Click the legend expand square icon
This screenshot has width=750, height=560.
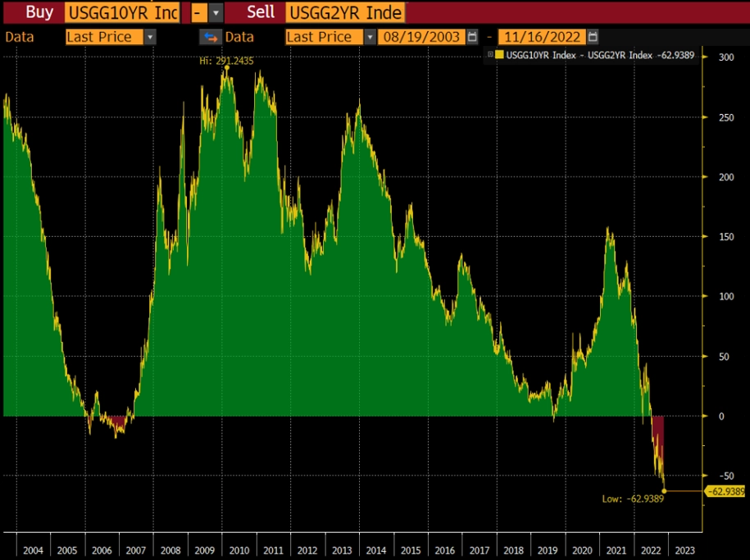(x=490, y=55)
